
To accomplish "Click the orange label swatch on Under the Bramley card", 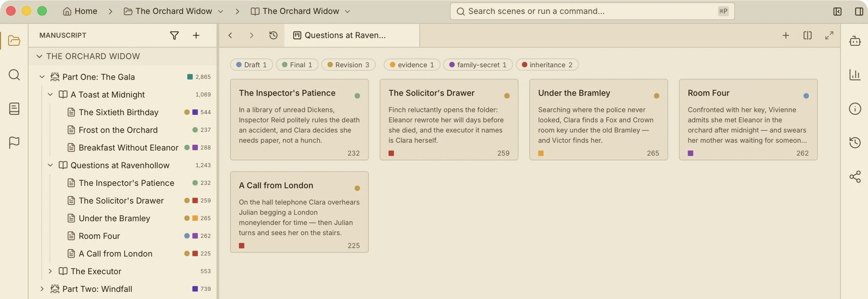I will (x=541, y=153).
